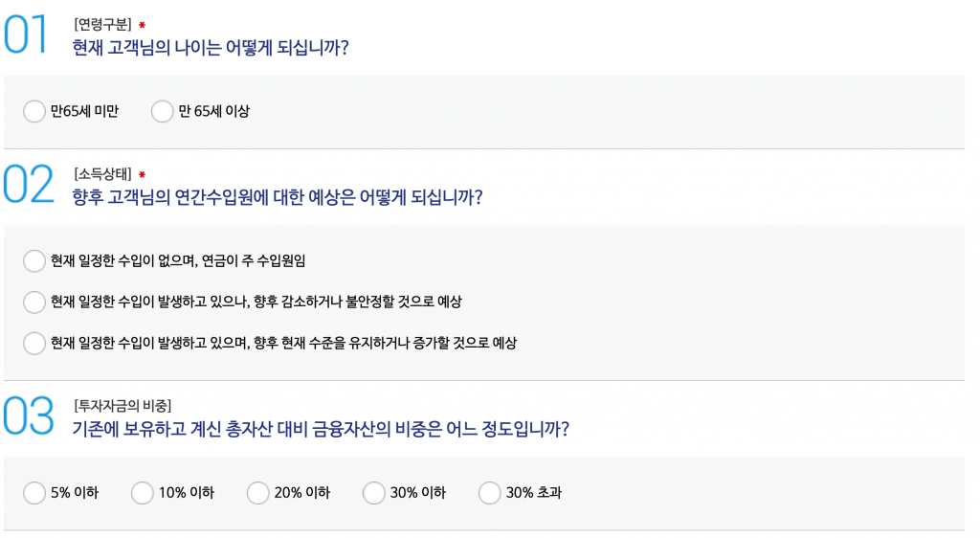Viewport: 980px width, 538px height.
Task: Click the large "03" question number
Action: point(28,416)
